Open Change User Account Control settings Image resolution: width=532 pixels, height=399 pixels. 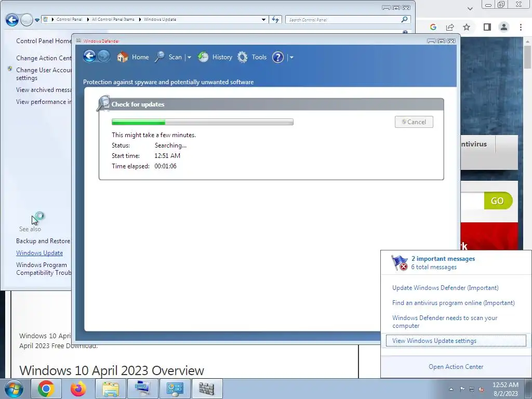(x=44, y=74)
